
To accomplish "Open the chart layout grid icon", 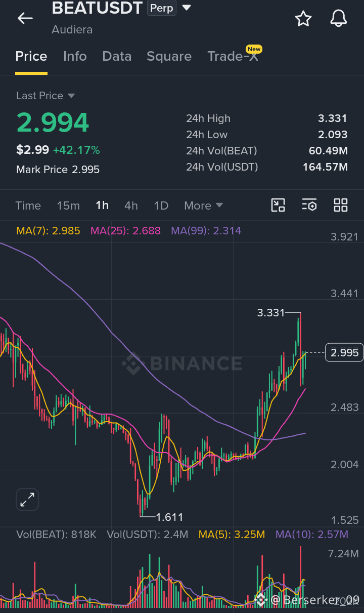I will pyautogui.click(x=341, y=205).
